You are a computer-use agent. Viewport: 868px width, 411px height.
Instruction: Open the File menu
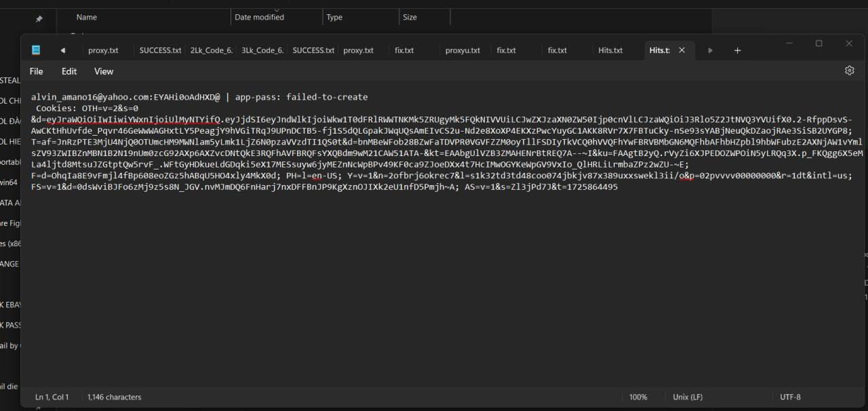(x=37, y=71)
